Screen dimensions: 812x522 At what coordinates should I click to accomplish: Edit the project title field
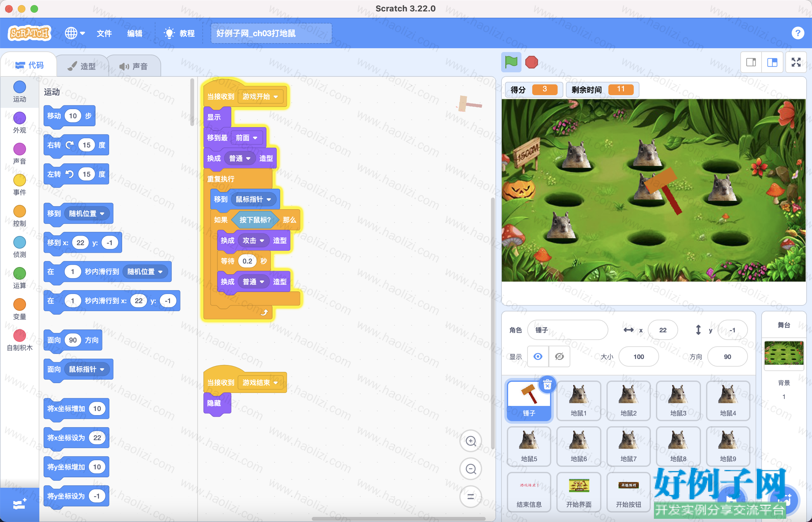click(271, 33)
